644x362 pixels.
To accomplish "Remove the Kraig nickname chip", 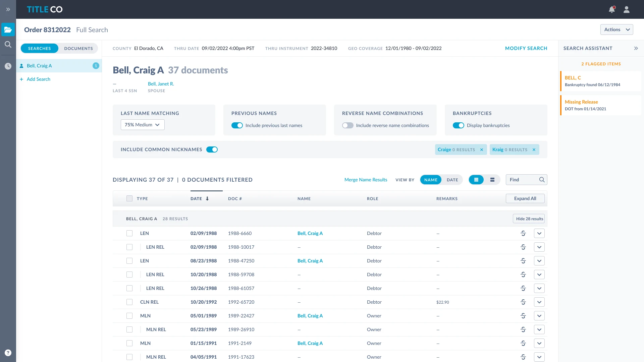I will pyautogui.click(x=534, y=149).
